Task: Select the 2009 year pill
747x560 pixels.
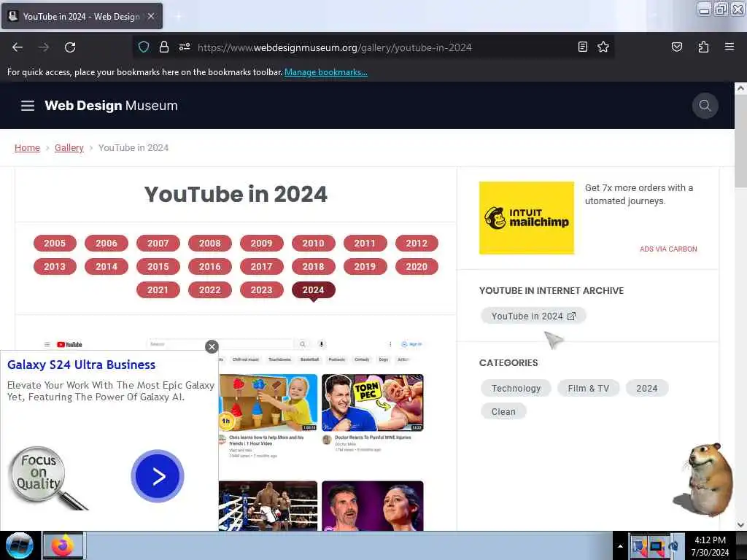Action: 262,244
